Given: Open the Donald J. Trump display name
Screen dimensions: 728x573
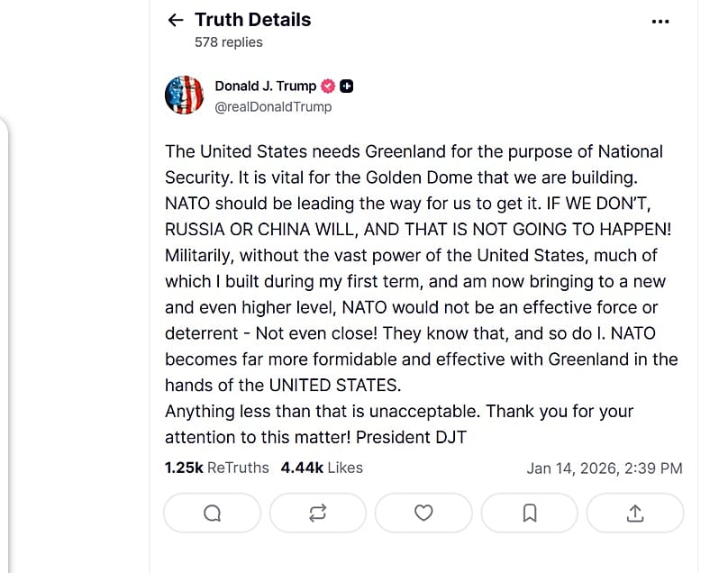Looking at the screenshot, I should [x=265, y=86].
